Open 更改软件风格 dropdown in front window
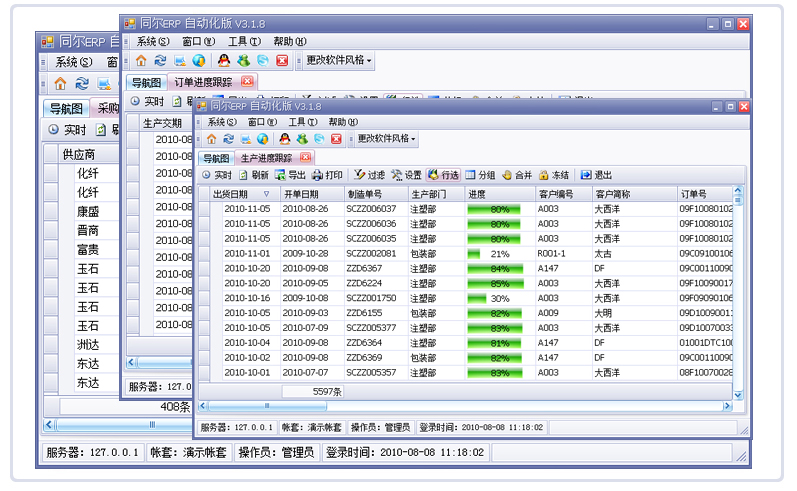The height and width of the screenshot is (491, 797). (386, 138)
